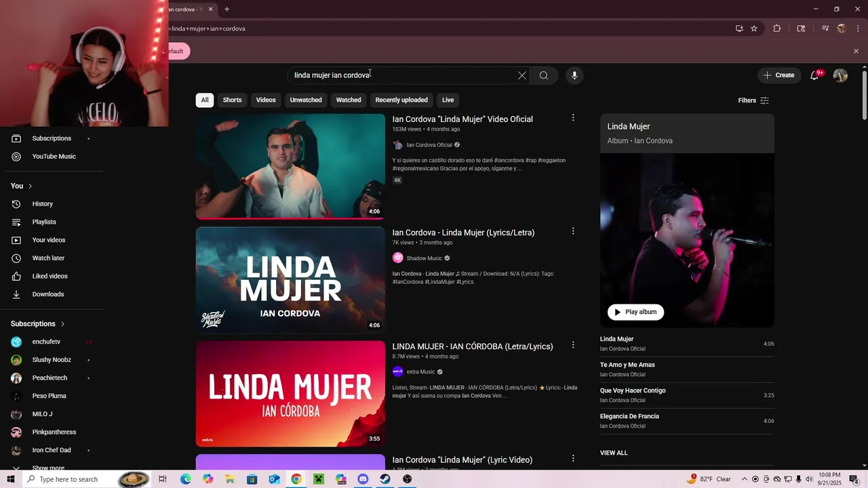Click the Windows taskbar search box
This screenshot has width=868, height=488.
(85, 479)
